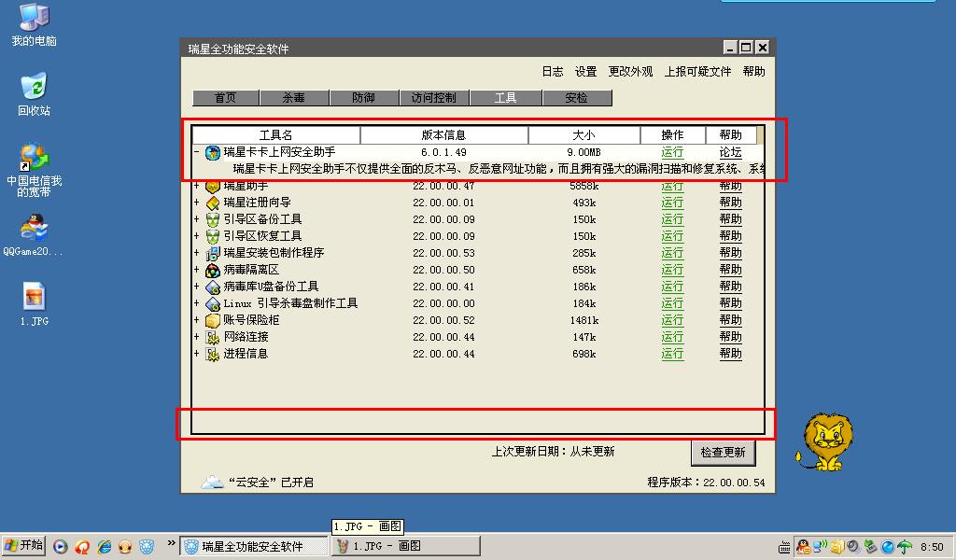The height and width of the screenshot is (560, 956).
Task: Expand the 引导区恢复工具 row
Action: coord(196,236)
